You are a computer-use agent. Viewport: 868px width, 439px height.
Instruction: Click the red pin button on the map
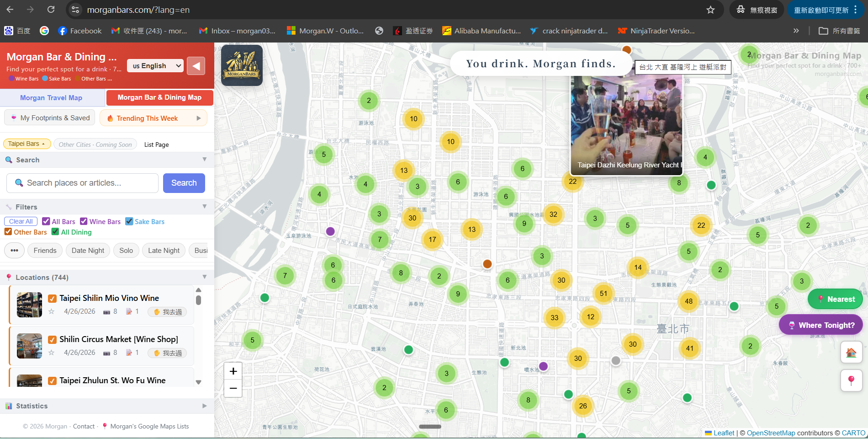tap(851, 380)
